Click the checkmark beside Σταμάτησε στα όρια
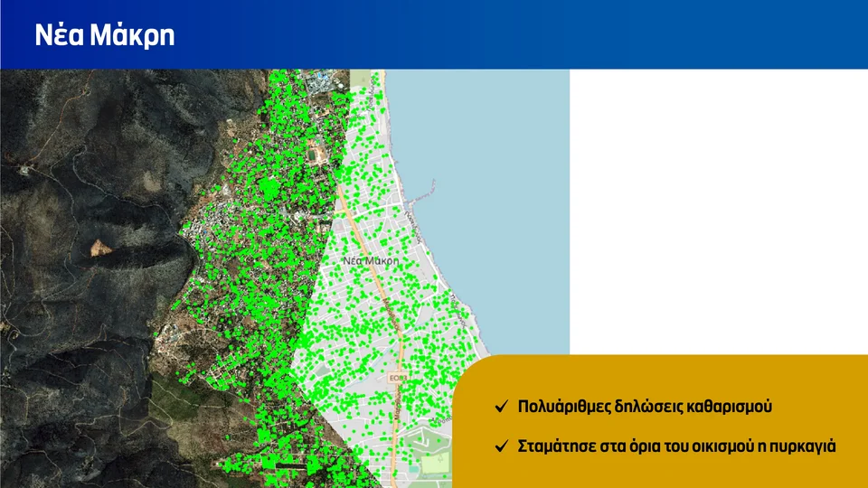Screen dimensions: 868x488 click(502, 446)
